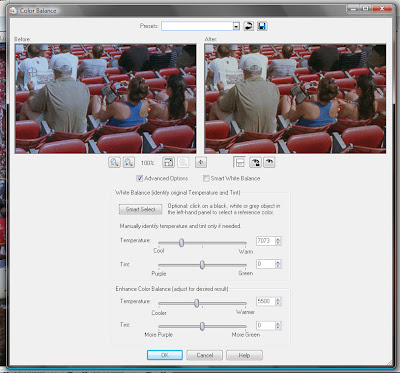The width and height of the screenshot is (400, 373).
Task: Enable the Smart White Balance checkbox
Action: click(x=206, y=178)
